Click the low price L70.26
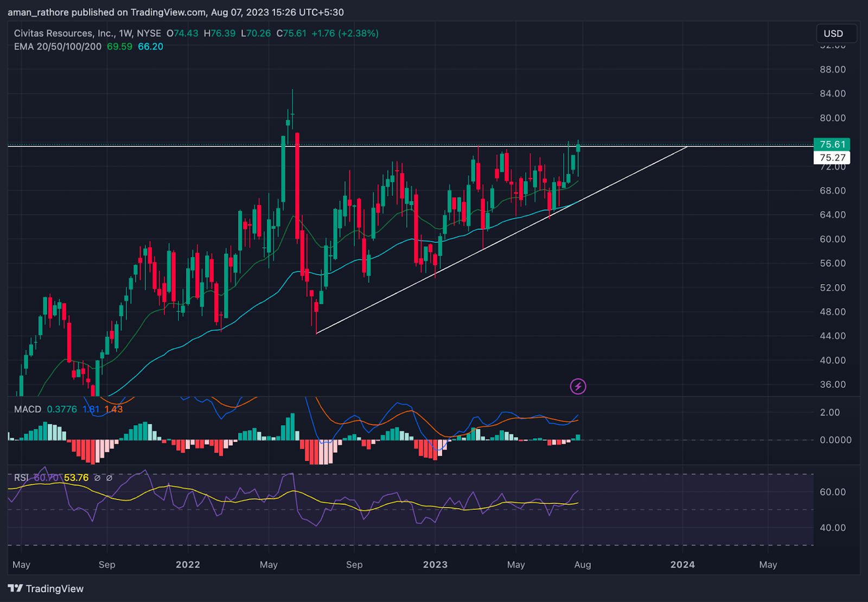868x602 pixels. tap(256, 33)
